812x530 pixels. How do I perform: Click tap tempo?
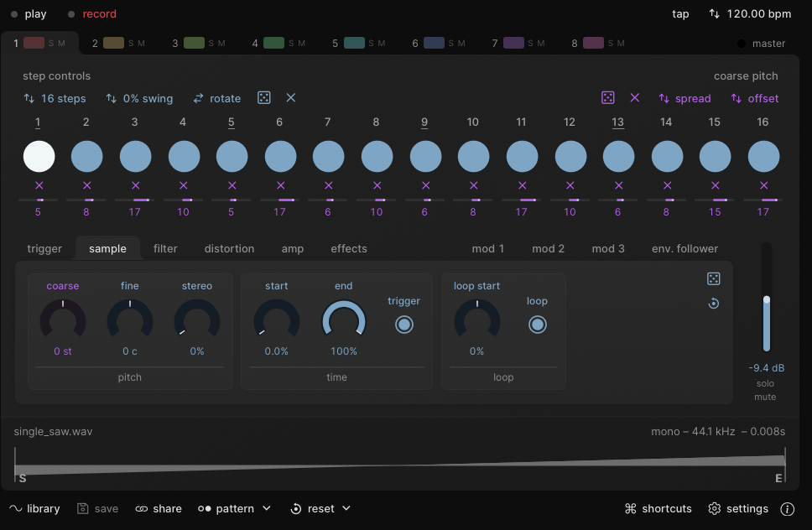coord(680,14)
